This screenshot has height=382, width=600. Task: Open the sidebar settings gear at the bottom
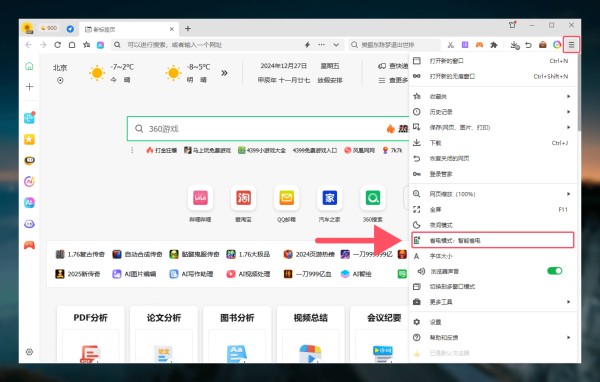29,352
